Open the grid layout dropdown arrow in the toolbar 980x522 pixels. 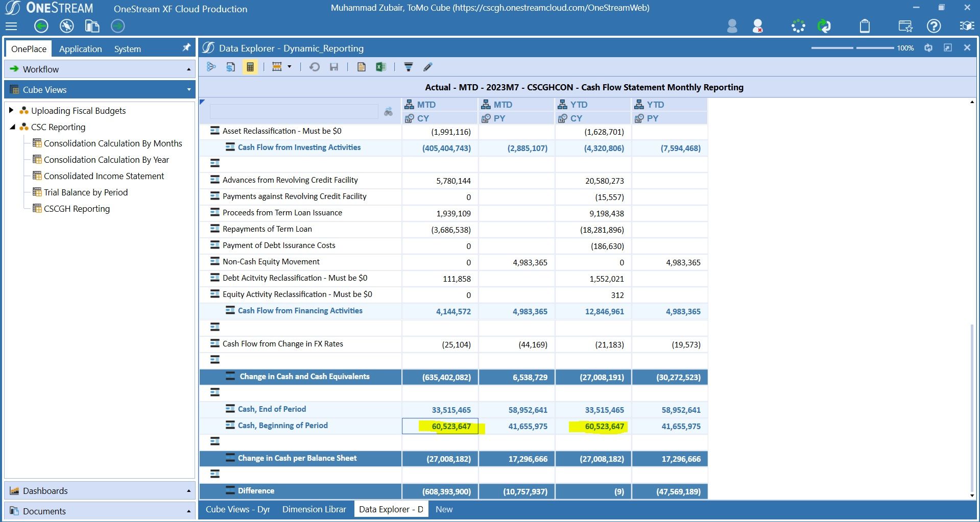click(289, 67)
